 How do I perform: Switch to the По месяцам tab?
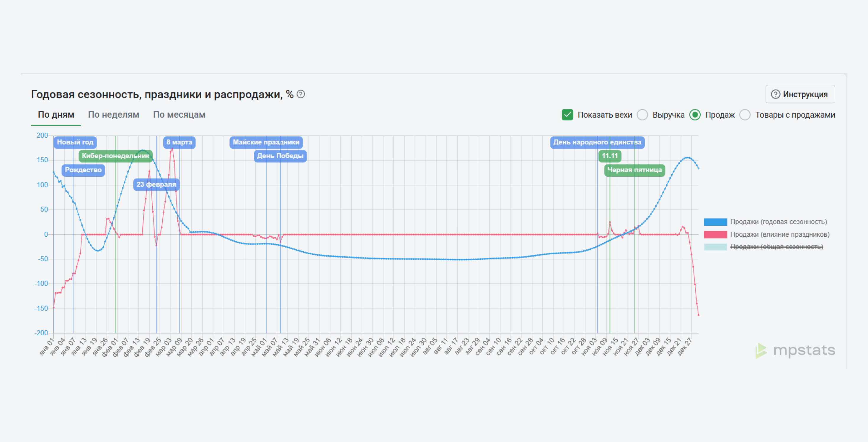pos(179,115)
